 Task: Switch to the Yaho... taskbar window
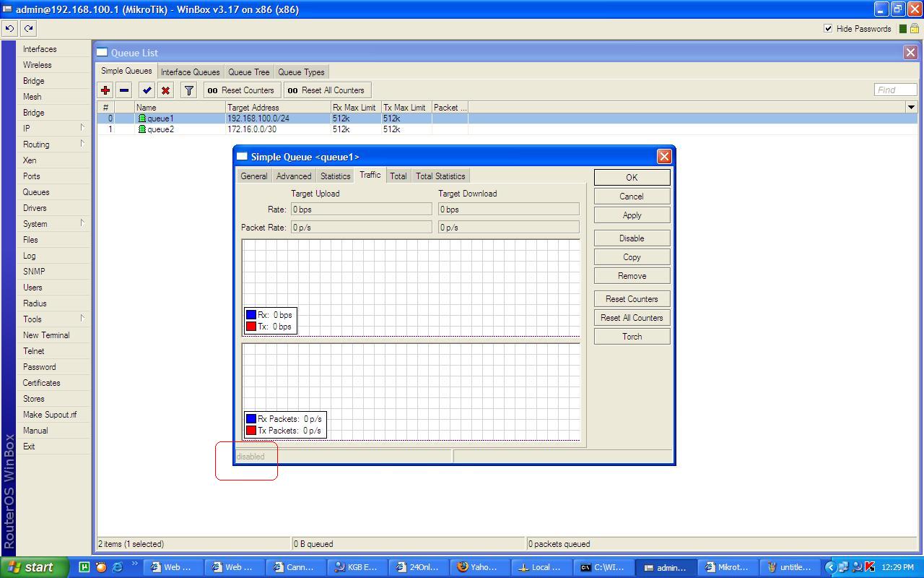click(x=479, y=567)
